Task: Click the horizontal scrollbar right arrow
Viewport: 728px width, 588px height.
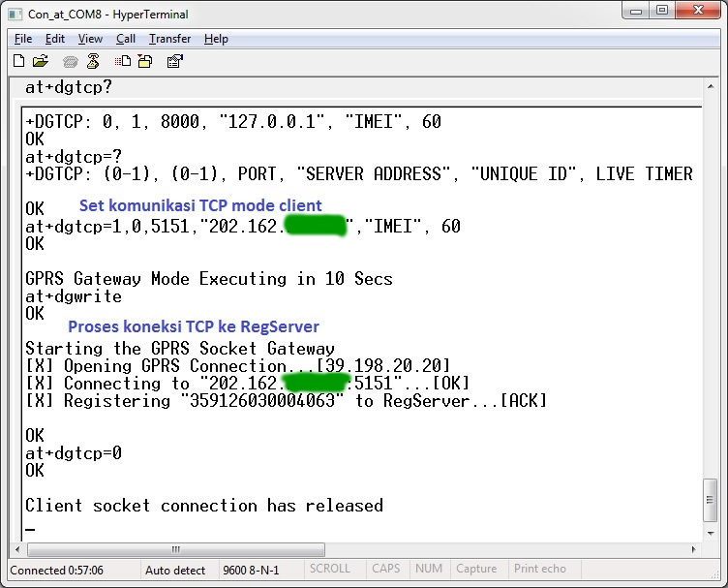Action: click(692, 548)
